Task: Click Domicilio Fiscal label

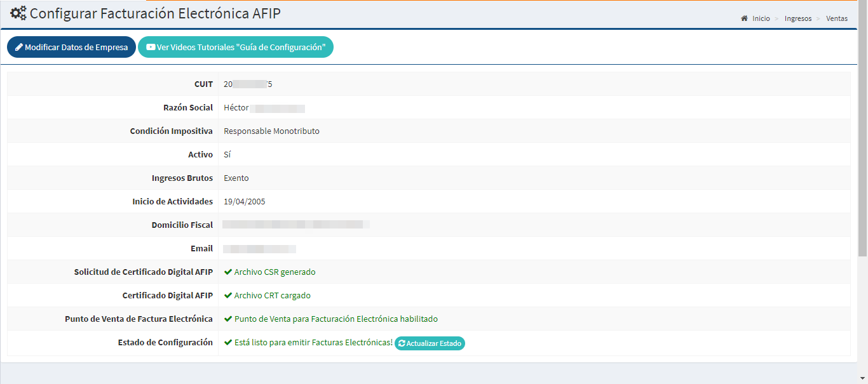Action: (x=182, y=225)
